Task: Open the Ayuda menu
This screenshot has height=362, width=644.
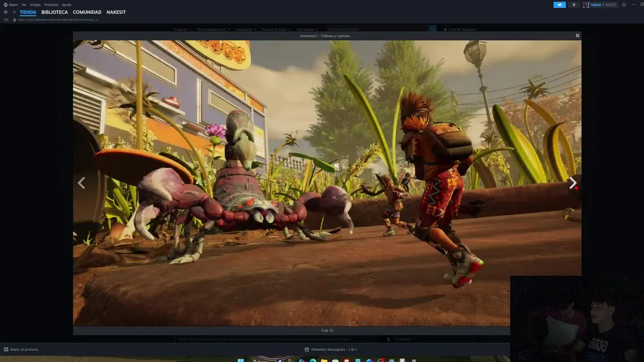Action: [66, 5]
